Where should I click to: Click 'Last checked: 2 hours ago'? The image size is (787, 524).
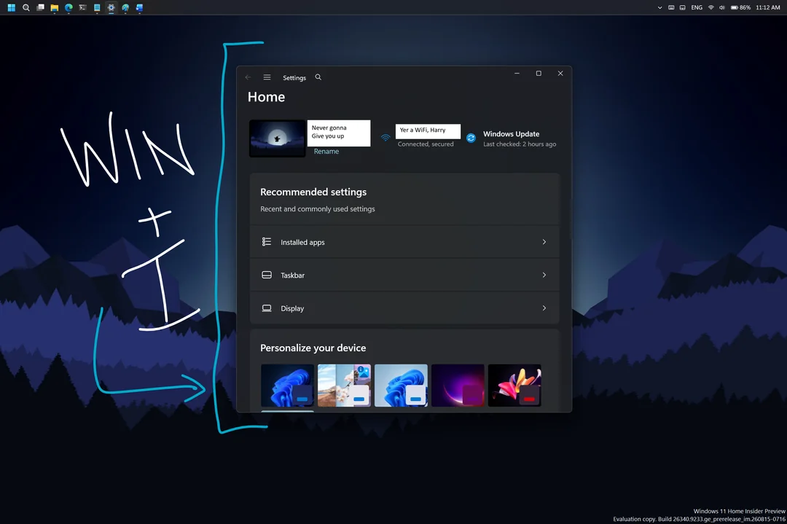pyautogui.click(x=519, y=145)
